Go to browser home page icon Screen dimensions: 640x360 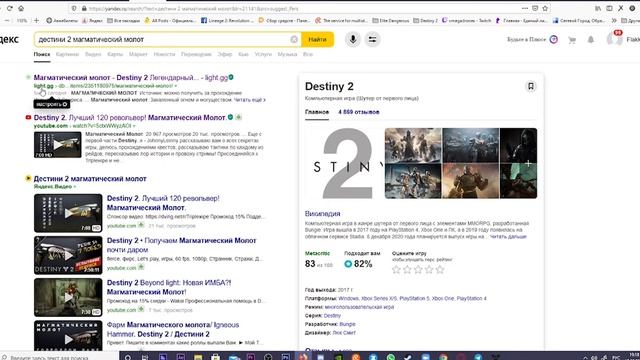click(x=21, y=8)
